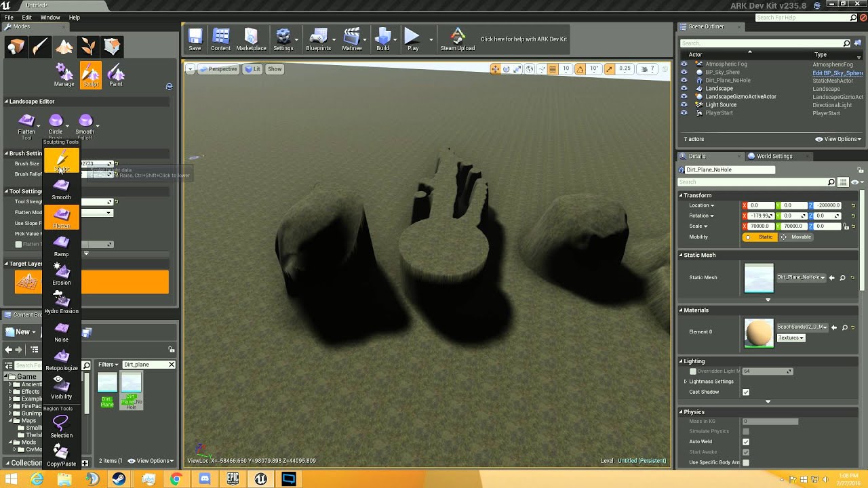Choose the Erosion sculpting tool
This screenshot has width=868, height=488.
tap(61, 274)
